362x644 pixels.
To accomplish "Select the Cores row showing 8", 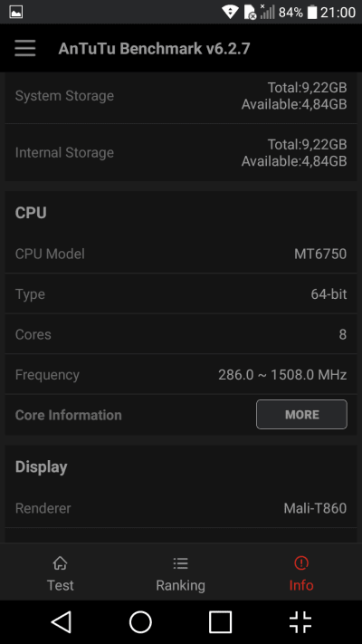I will tap(181, 334).
